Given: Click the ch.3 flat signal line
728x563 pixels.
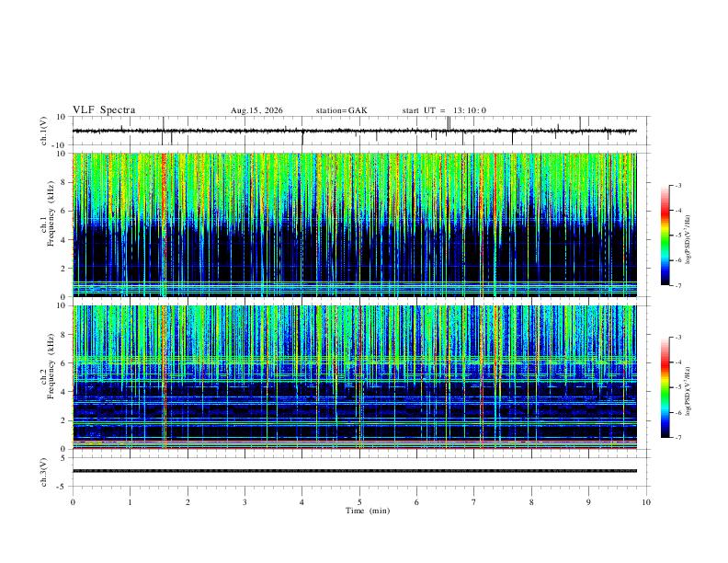Looking at the screenshot, I should coord(355,471).
